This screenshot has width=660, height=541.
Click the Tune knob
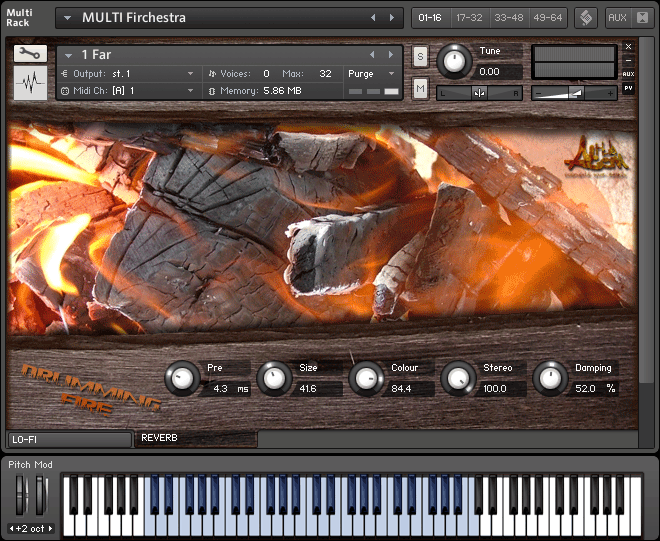pyautogui.click(x=454, y=61)
